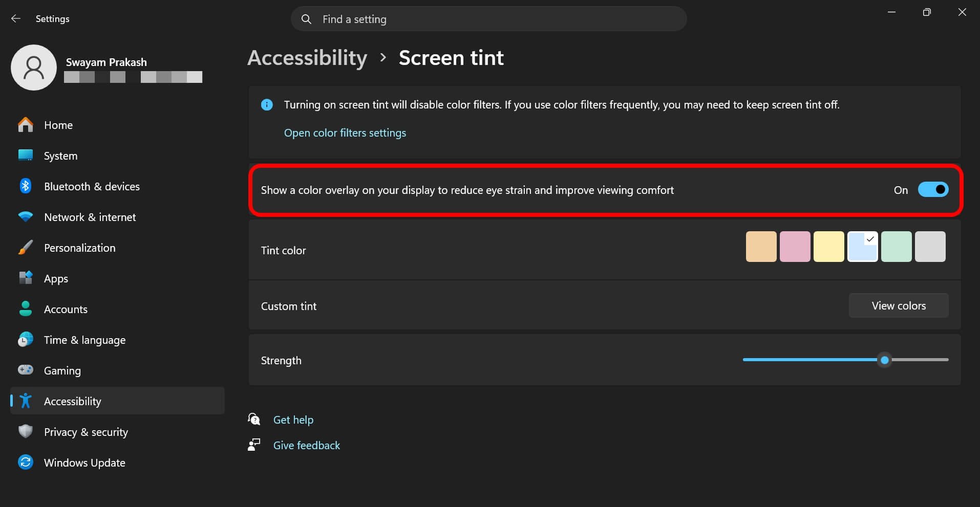Click the Strength label text

pos(281,361)
